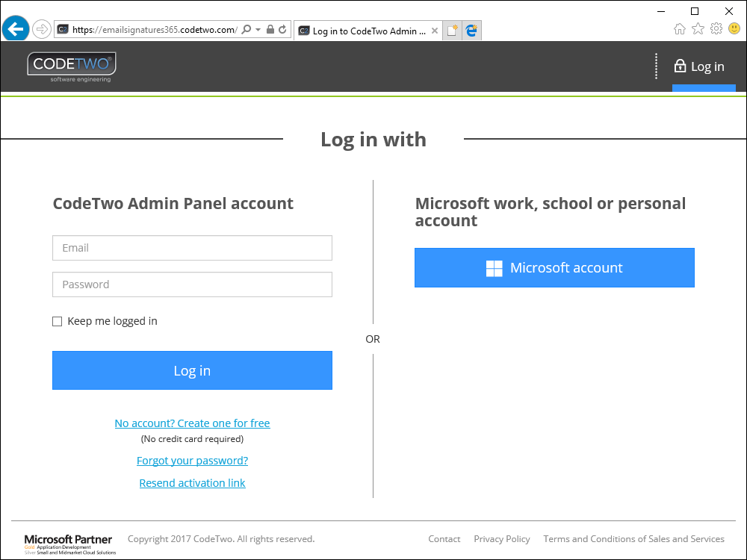Click the back navigation arrow in the browser
The image size is (747, 560).
[x=15, y=28]
